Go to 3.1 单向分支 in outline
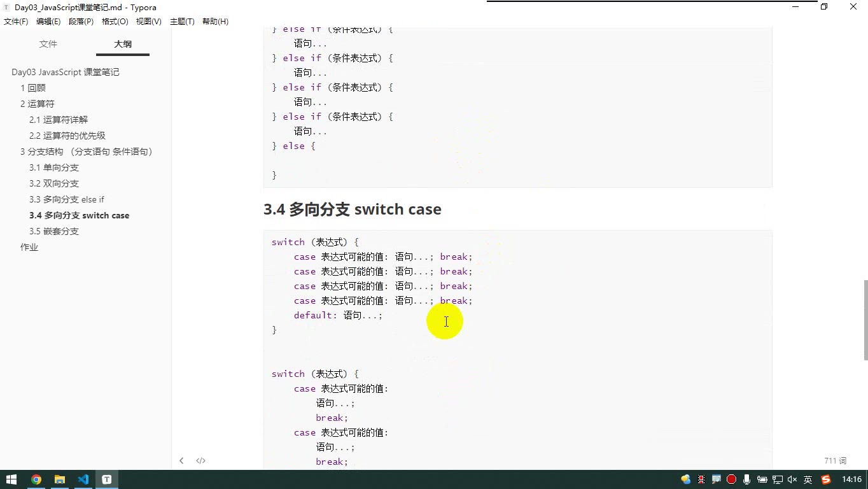This screenshot has width=868, height=489. [x=54, y=167]
